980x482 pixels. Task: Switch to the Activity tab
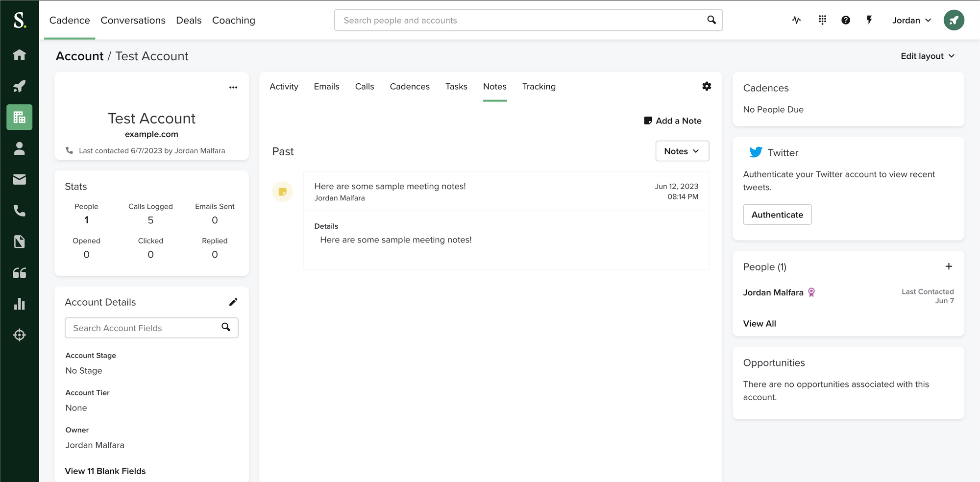click(x=284, y=87)
